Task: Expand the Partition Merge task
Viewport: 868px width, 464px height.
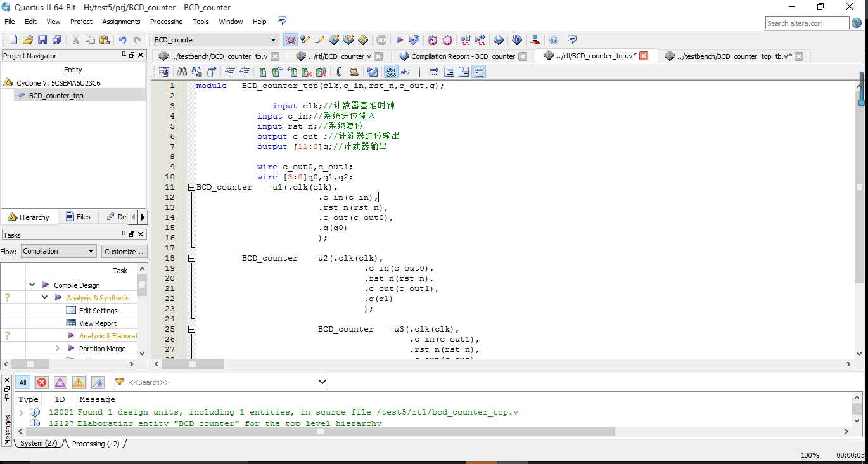Action: pyautogui.click(x=57, y=349)
